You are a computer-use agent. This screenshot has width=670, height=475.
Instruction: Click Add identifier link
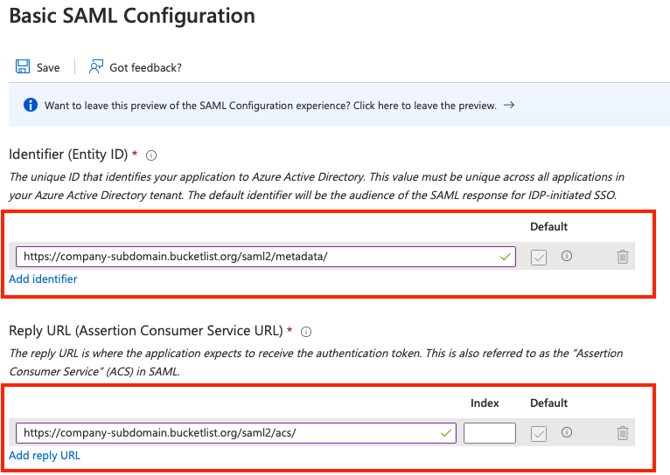pos(43,279)
